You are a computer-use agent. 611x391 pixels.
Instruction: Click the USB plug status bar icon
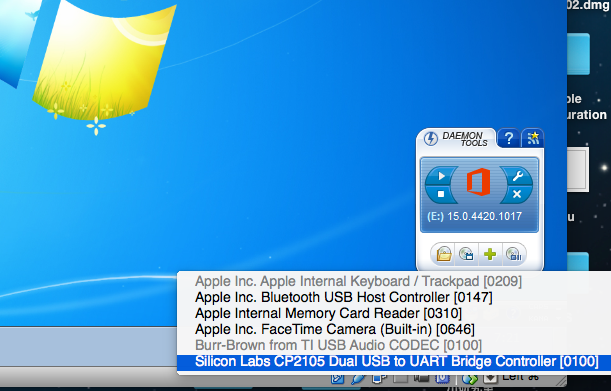pyautogui.click(x=358, y=379)
